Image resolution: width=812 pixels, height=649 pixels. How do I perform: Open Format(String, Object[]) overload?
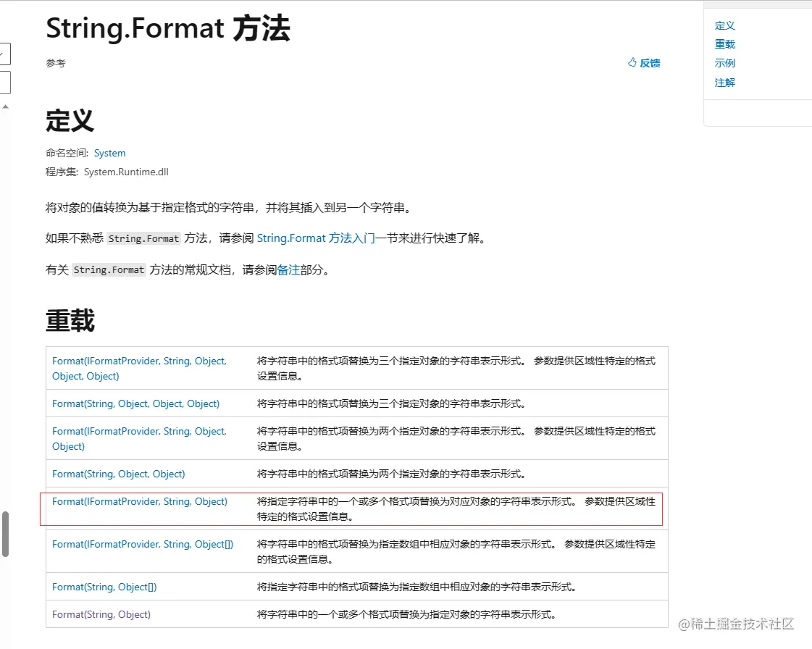point(104,587)
